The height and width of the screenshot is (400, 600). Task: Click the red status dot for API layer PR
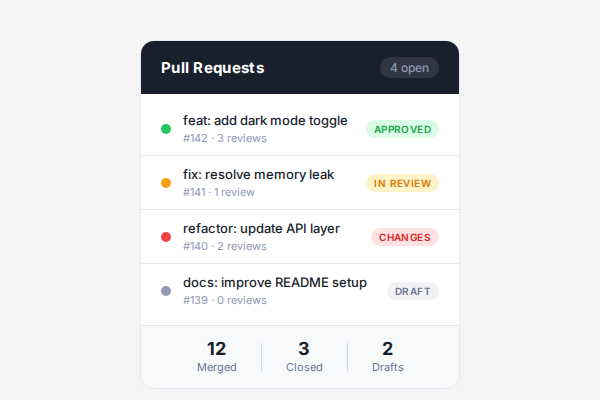point(166,237)
